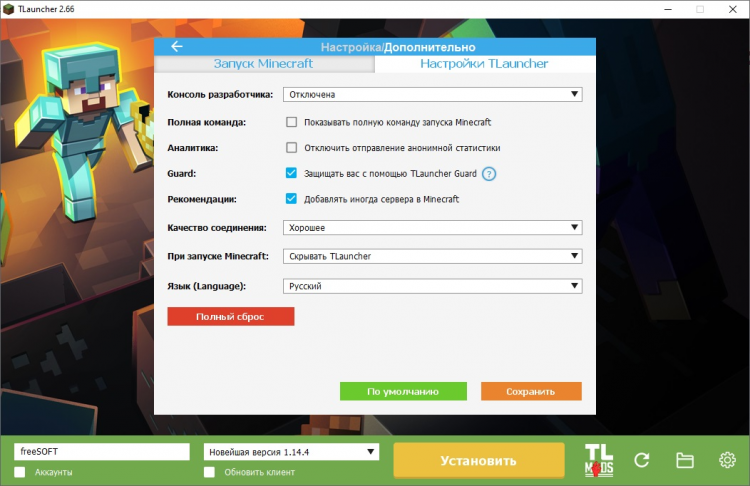
Task: Minimize the TLauncher window
Action: [668, 9]
